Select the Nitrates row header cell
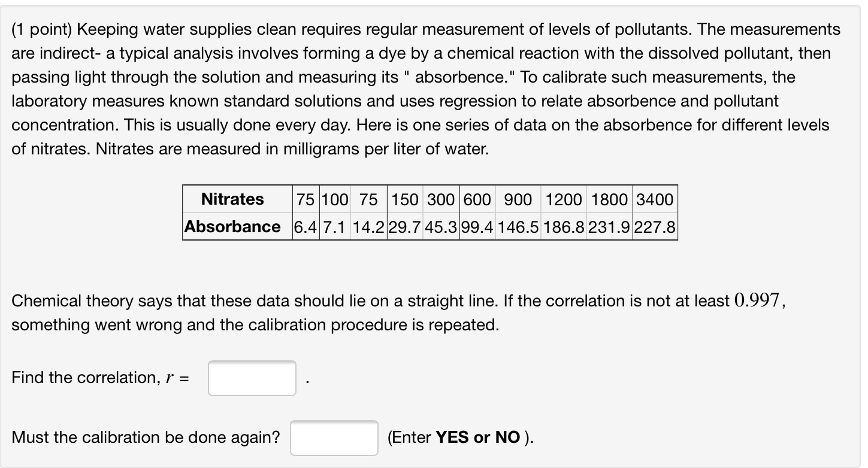Viewport: 868px width, 468px height. [x=232, y=199]
